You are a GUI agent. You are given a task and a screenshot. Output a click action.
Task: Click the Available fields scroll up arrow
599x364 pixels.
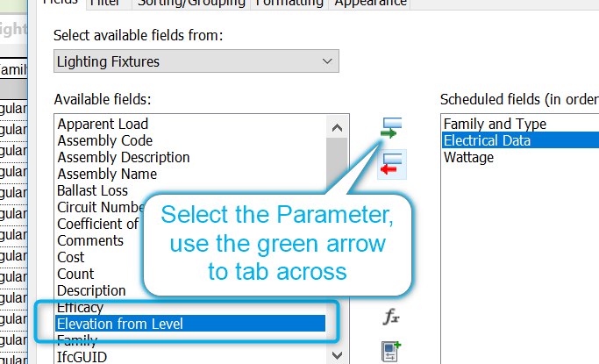(337, 127)
